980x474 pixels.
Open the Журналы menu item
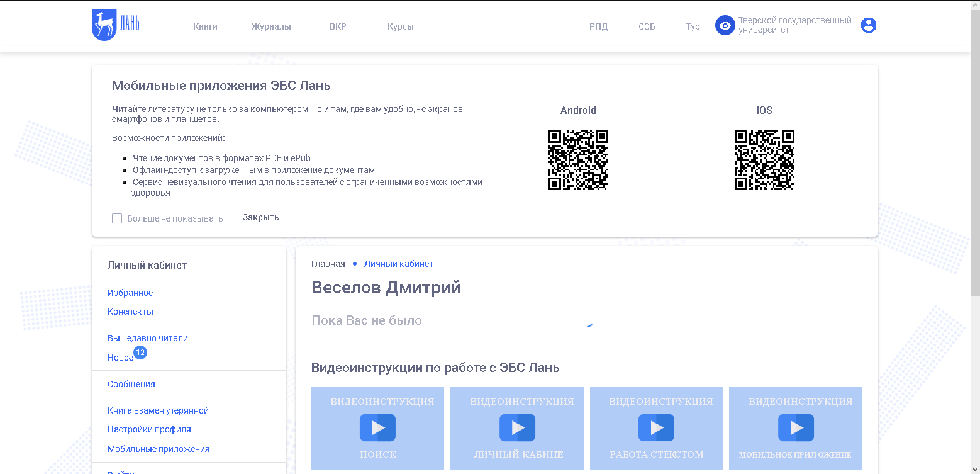(x=271, y=26)
